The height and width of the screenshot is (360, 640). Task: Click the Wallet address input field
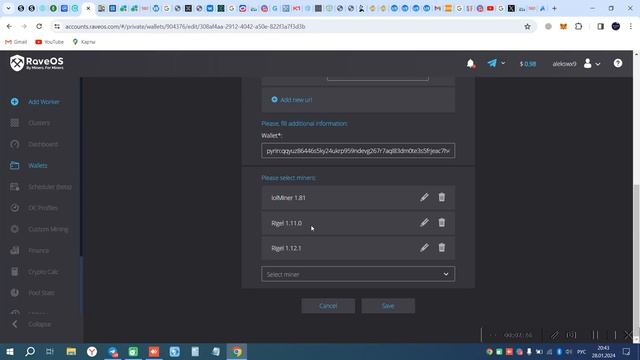[358, 151]
